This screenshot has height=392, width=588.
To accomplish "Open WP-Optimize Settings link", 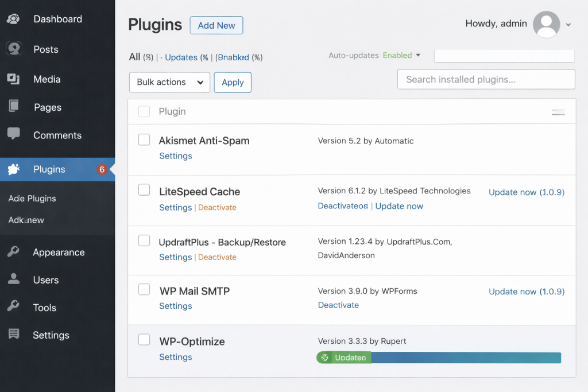I will pos(176,357).
